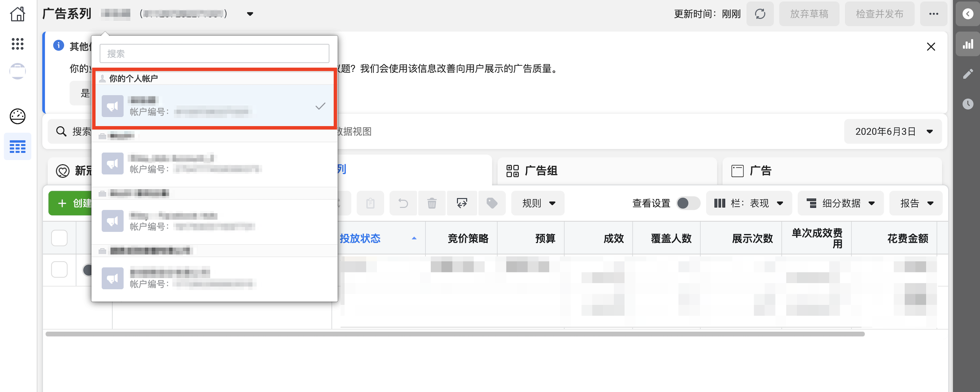The height and width of the screenshot is (392, 980).
Task: Toggle the 查看设置 switch
Action: pyautogui.click(x=688, y=203)
